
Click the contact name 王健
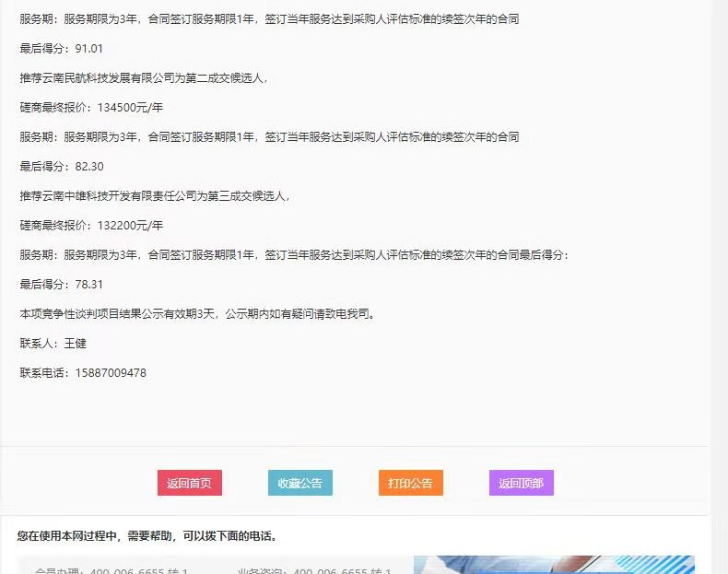(53, 344)
